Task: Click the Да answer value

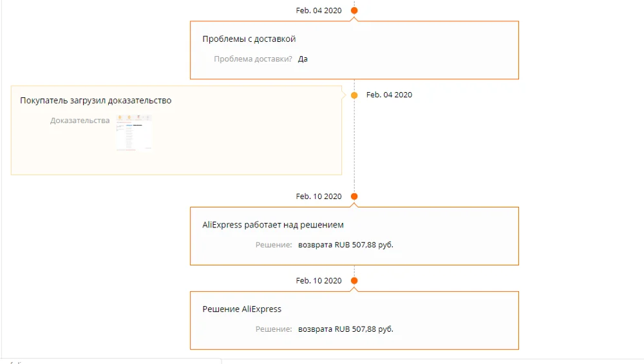Action: click(x=303, y=59)
